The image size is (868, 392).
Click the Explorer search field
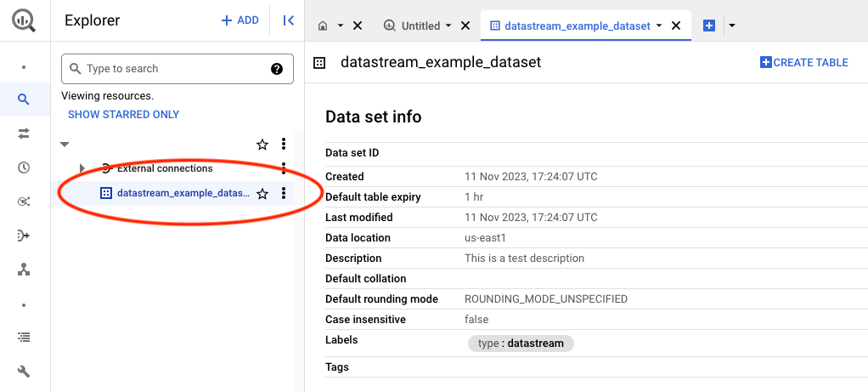point(170,69)
